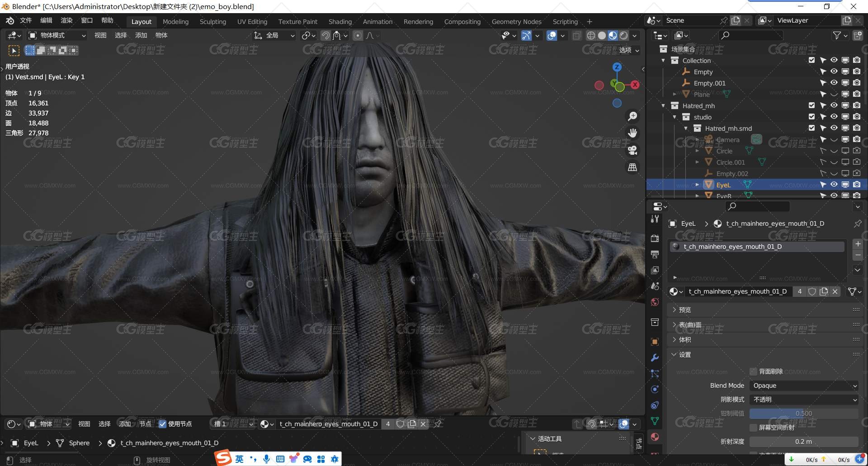
Task: Click the zoom view magnifier gizmo
Action: point(632,116)
